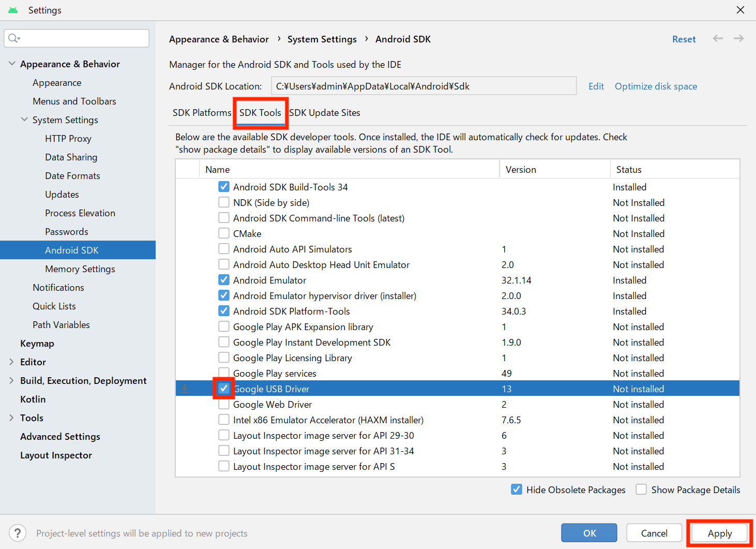Uncheck Android SDK Build-Tools 34
Screen dimensions: 756x549
224,187
